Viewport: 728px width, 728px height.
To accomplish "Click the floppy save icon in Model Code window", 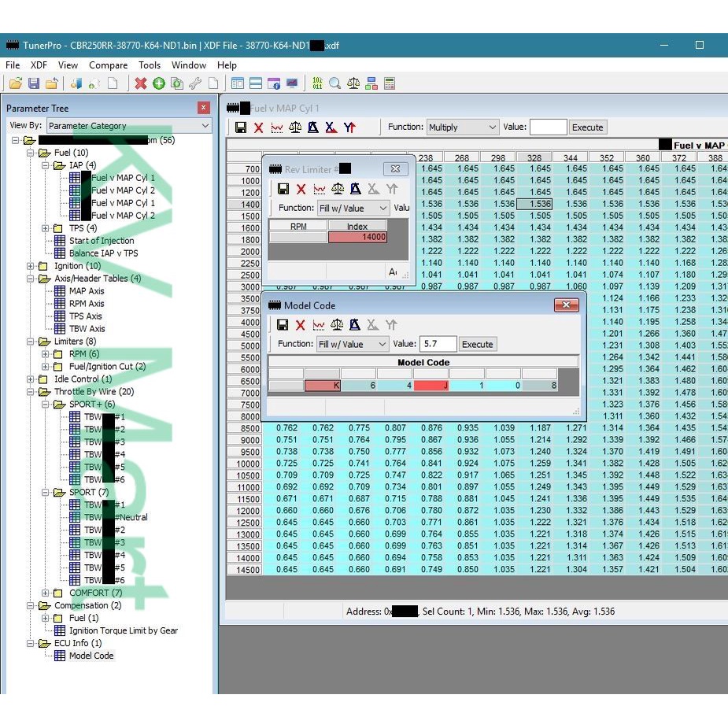I will click(x=283, y=325).
